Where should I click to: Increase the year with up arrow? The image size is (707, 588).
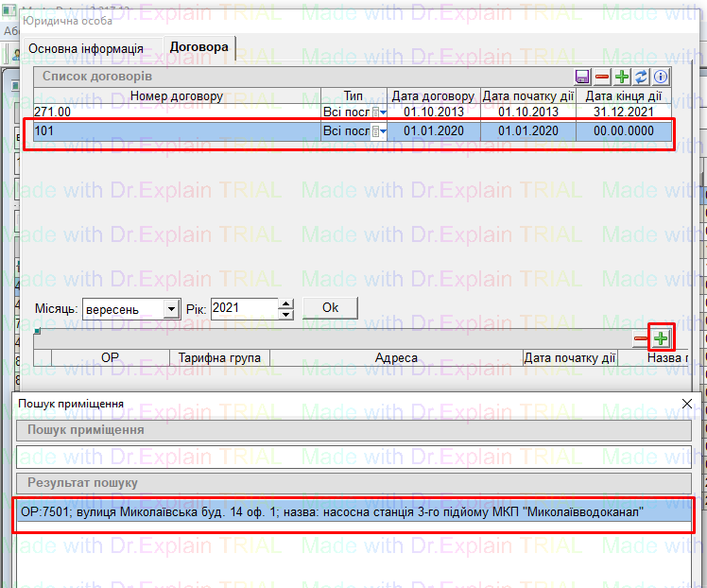click(x=285, y=303)
